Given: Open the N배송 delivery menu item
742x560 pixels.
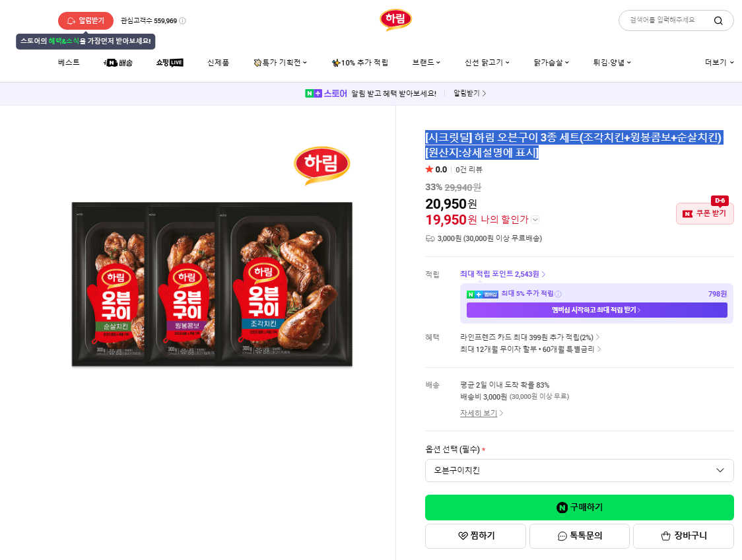Looking at the screenshot, I should point(118,63).
